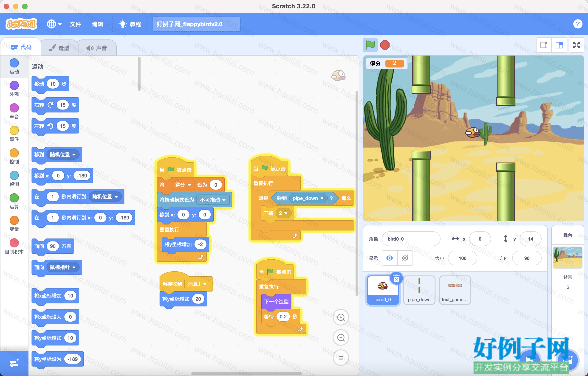This screenshot has height=376, width=588.
Task: Click the 得分 score monitor on stage
Action: (x=387, y=64)
